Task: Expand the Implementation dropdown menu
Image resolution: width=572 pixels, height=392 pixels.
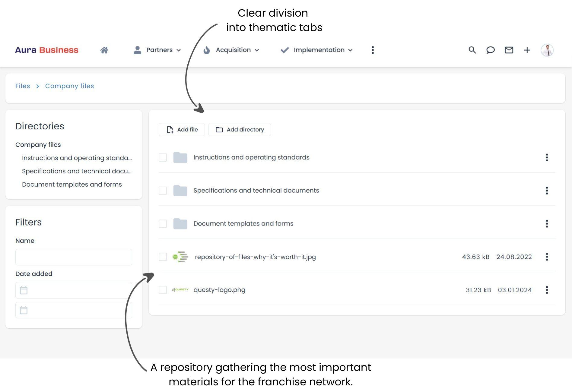Action: [317, 50]
